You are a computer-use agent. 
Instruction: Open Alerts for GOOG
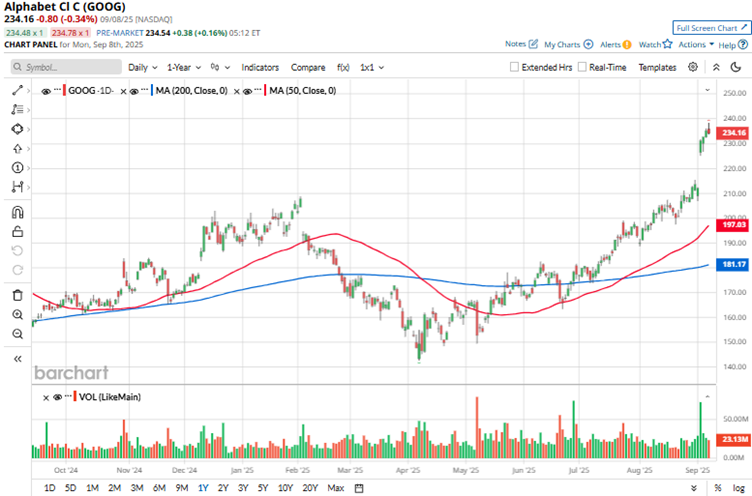(x=615, y=45)
